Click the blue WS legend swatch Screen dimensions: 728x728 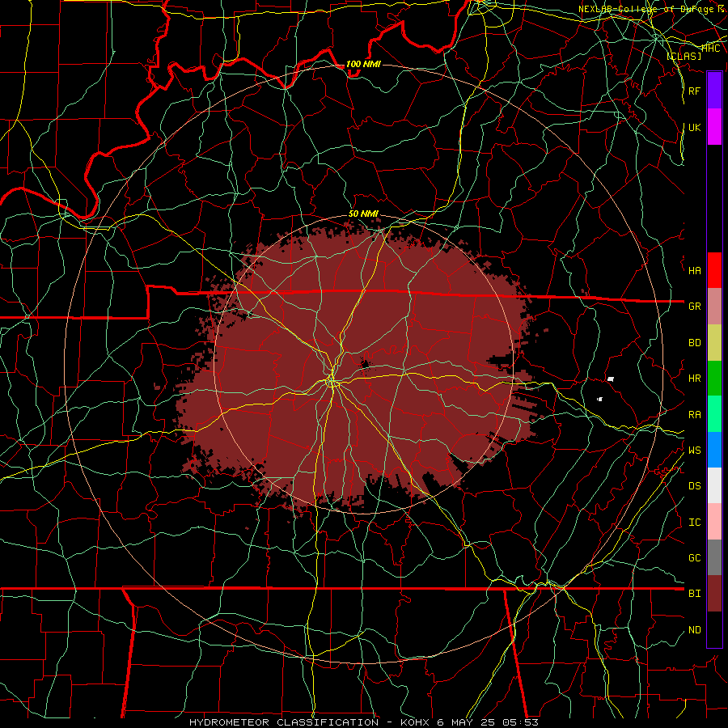coord(714,450)
